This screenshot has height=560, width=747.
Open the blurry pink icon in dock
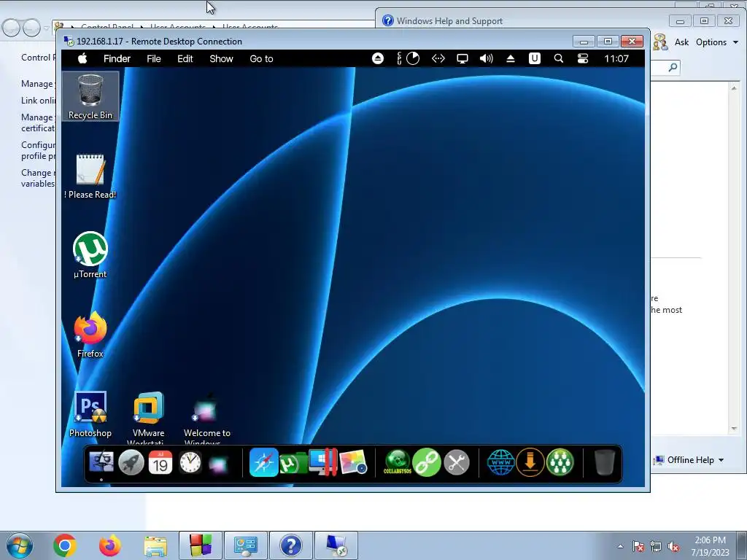[219, 464]
